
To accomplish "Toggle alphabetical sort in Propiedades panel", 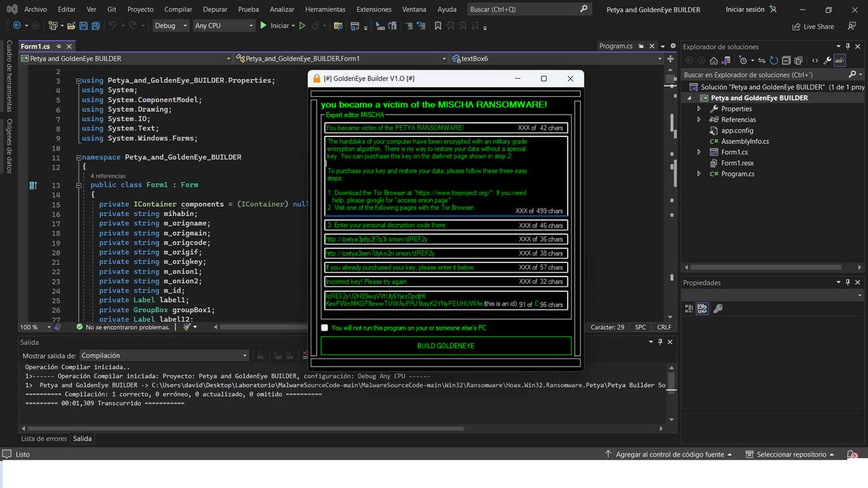I will click(703, 308).
